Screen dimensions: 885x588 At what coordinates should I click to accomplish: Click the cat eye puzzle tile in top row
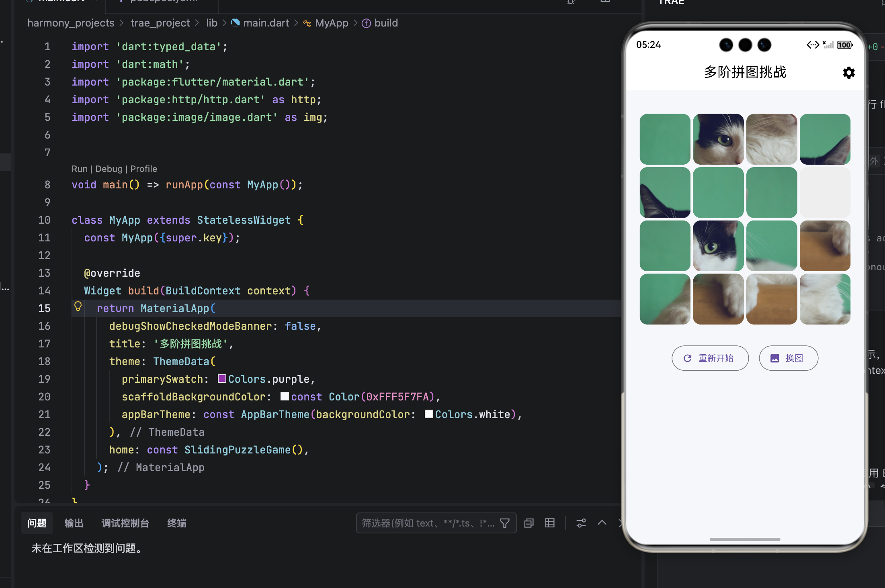[718, 139]
